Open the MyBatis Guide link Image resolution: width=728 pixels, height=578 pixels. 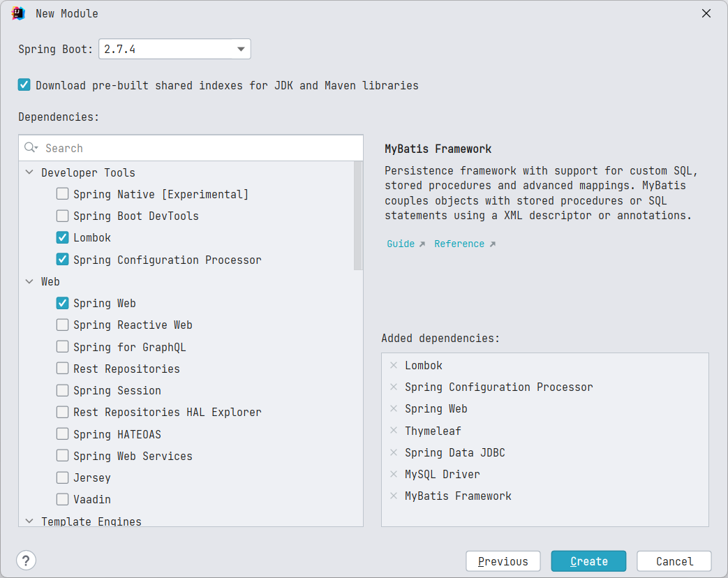(x=401, y=244)
